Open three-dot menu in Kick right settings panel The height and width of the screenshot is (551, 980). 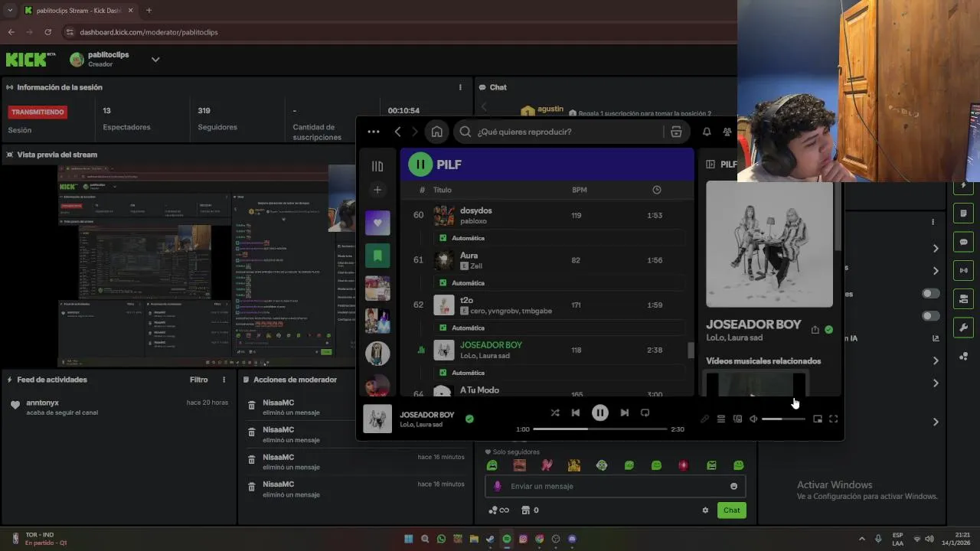click(933, 222)
